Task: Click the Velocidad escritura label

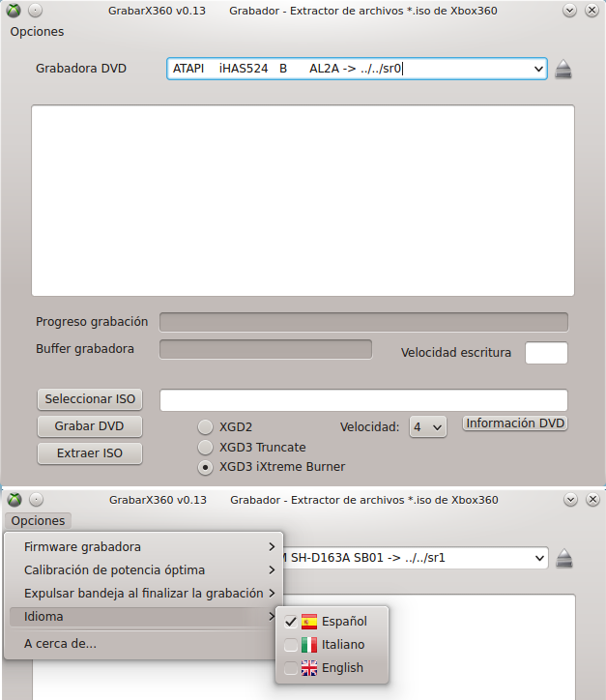Action: click(x=456, y=353)
